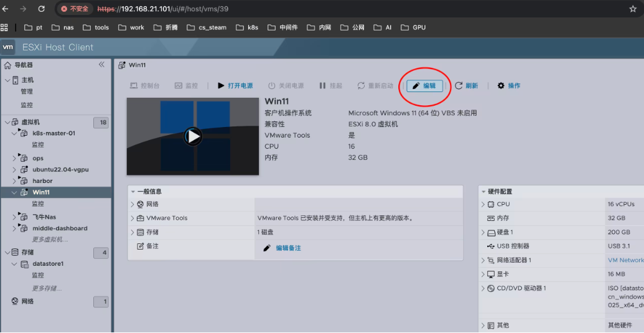Image resolution: width=644 pixels, height=333 pixels.
Task: Open the GPU bookmarks folder
Action: coord(414,27)
